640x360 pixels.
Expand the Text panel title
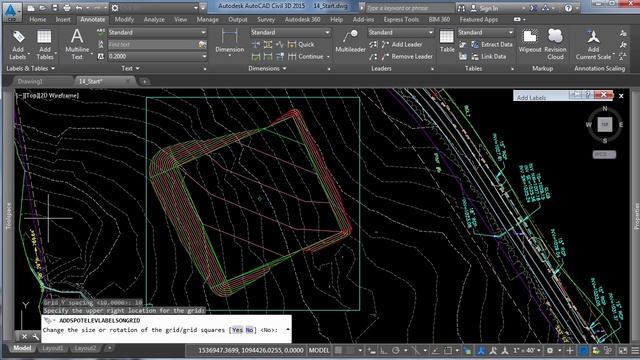(x=131, y=69)
